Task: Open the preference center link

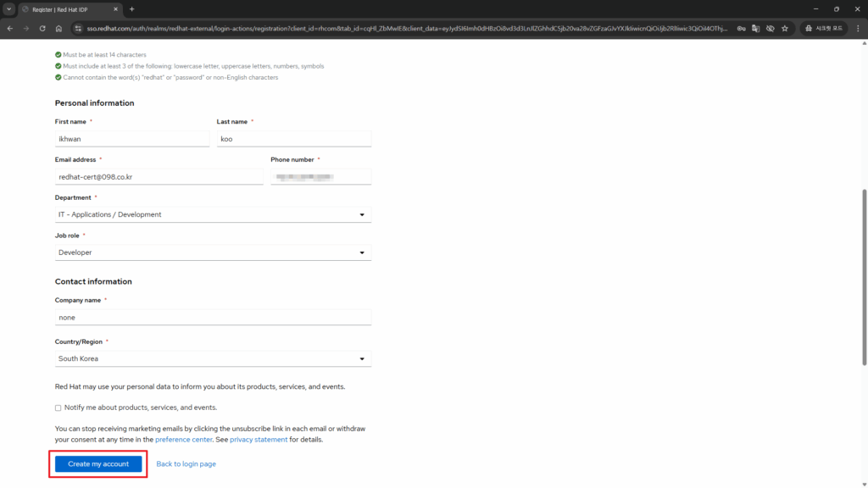Action: [184, 440]
